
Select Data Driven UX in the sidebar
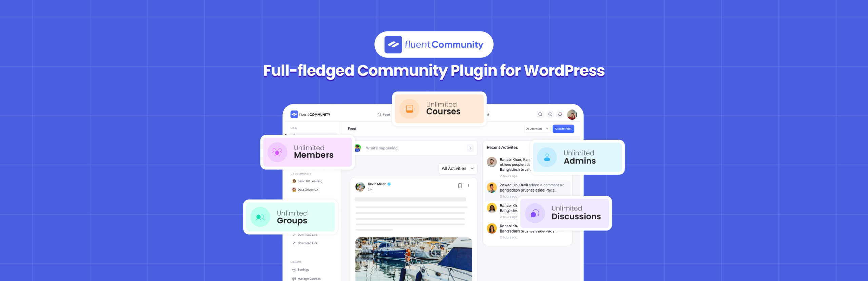point(308,190)
